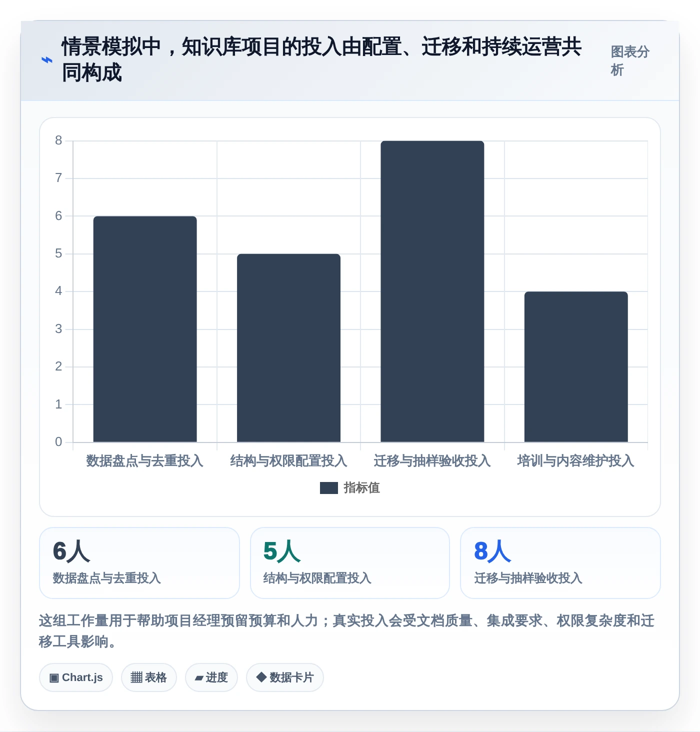Screen dimensions: 700x732
Task: Select the 结构与权限配置投入 bar
Action: pyautogui.click(x=288, y=348)
